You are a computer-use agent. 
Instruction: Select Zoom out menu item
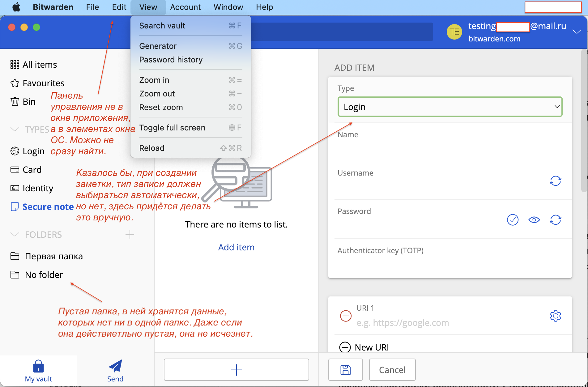point(190,94)
